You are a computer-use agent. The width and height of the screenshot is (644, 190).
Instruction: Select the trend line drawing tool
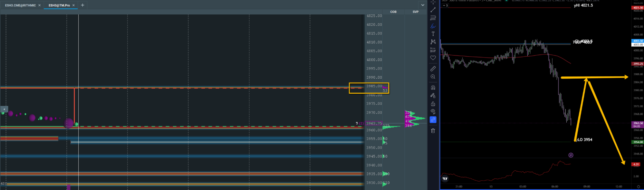(433, 10)
